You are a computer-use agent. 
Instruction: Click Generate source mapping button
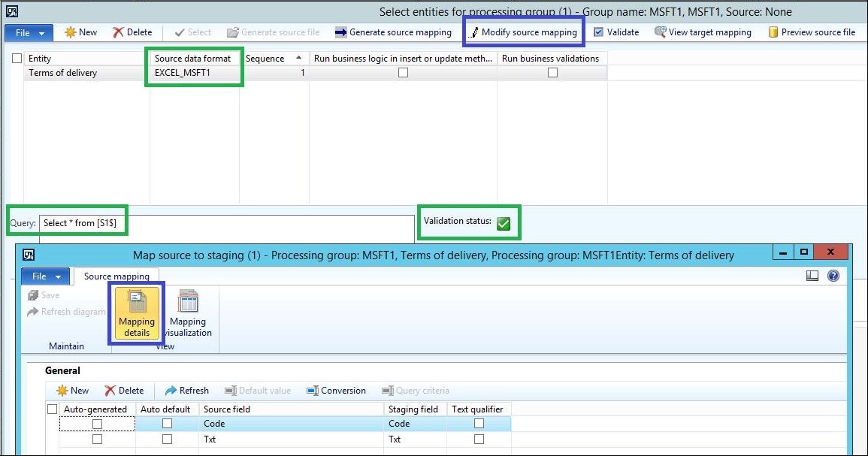pos(393,32)
